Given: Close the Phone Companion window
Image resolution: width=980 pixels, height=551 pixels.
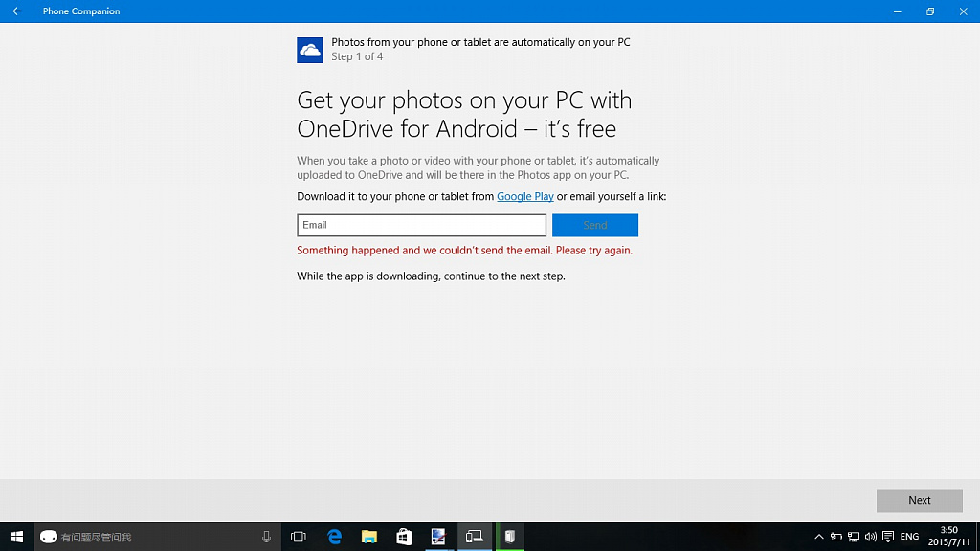Looking at the screenshot, I should [963, 11].
